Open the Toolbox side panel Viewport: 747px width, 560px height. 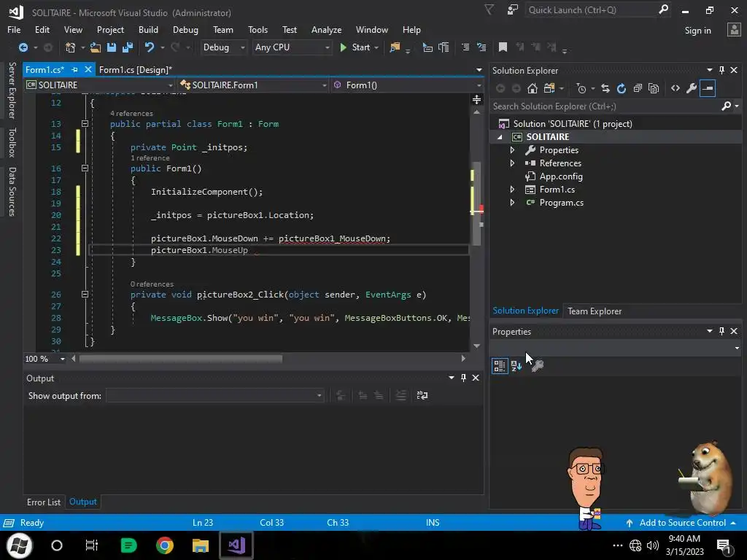coord(12,142)
